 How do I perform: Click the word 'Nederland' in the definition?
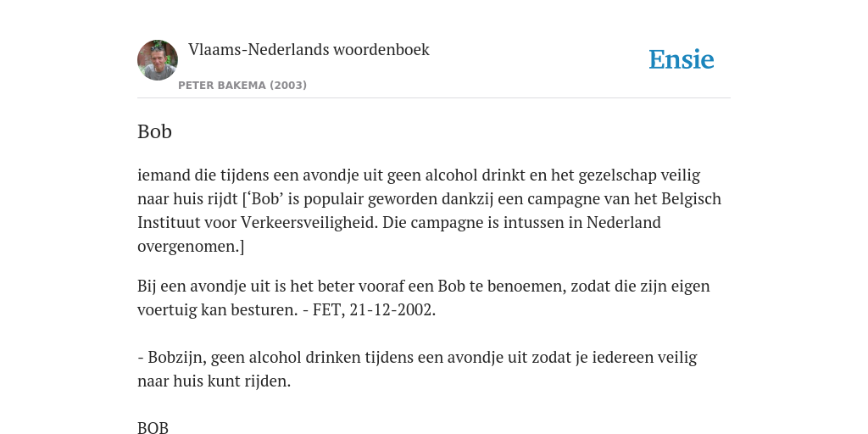tap(624, 223)
